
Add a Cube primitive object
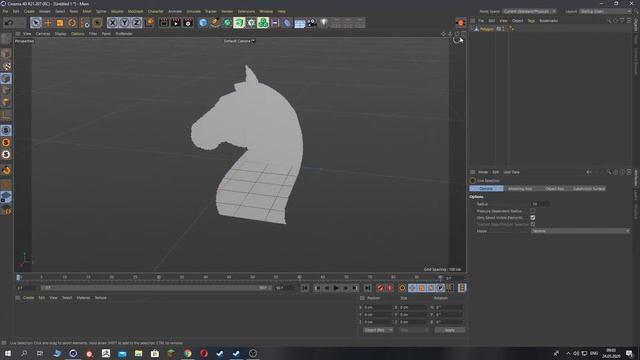coord(203,23)
